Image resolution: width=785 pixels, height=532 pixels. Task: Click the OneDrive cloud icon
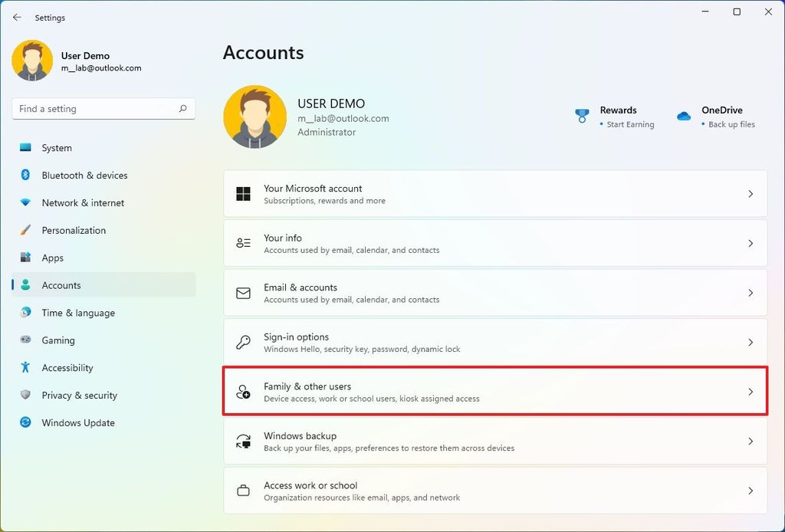point(683,116)
